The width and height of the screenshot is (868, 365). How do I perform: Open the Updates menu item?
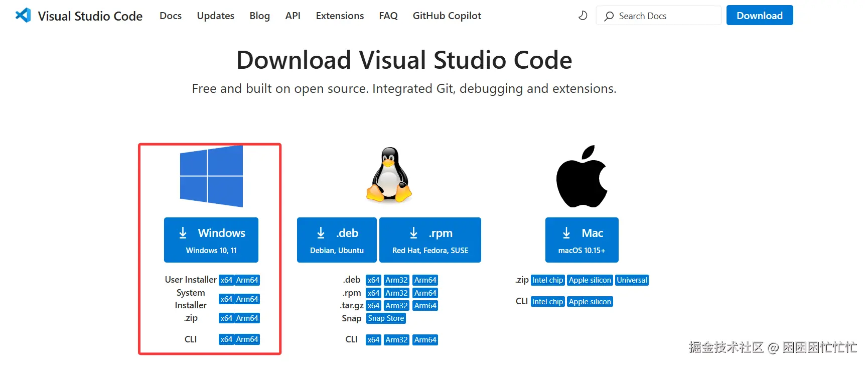[216, 16]
